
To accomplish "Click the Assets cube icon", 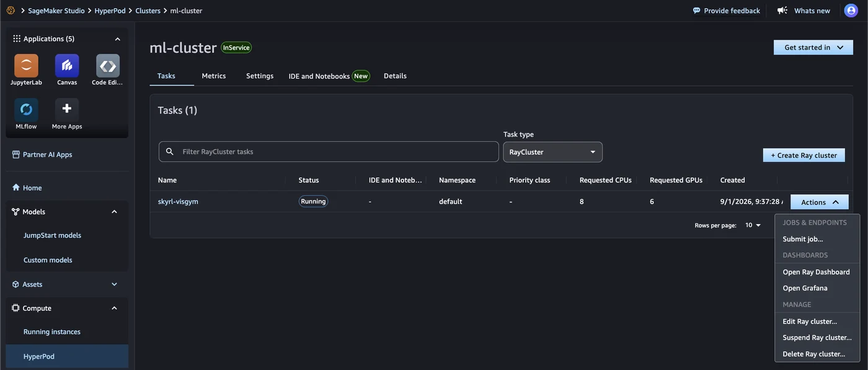I will (16, 284).
